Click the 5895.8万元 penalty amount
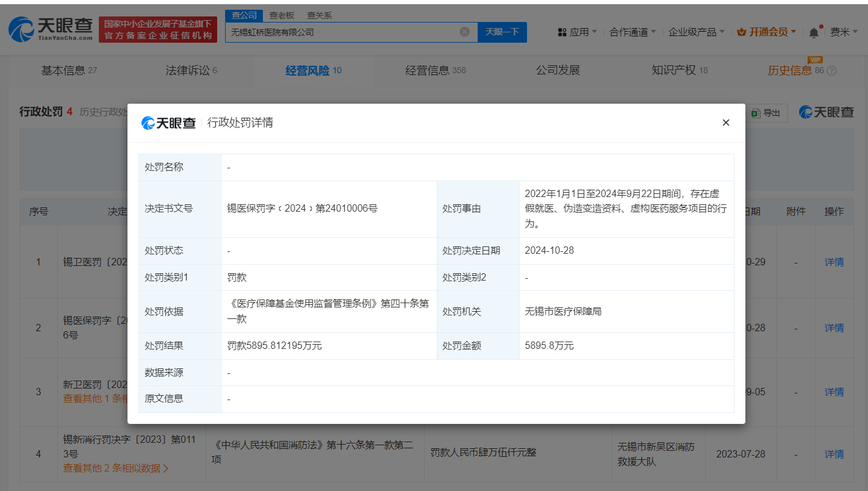This screenshot has width=868, height=491. [549, 346]
